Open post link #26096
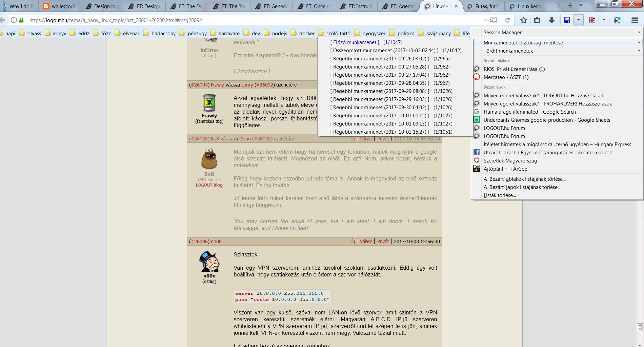The height and width of the screenshot is (347, 644). click(199, 242)
